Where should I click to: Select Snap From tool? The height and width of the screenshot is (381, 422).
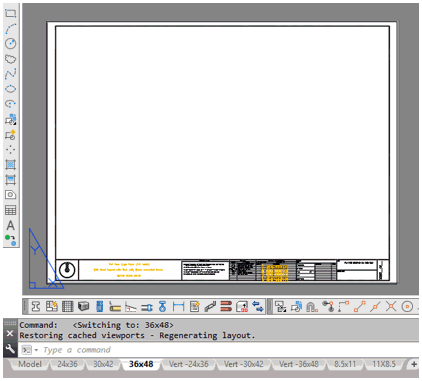[344, 306]
